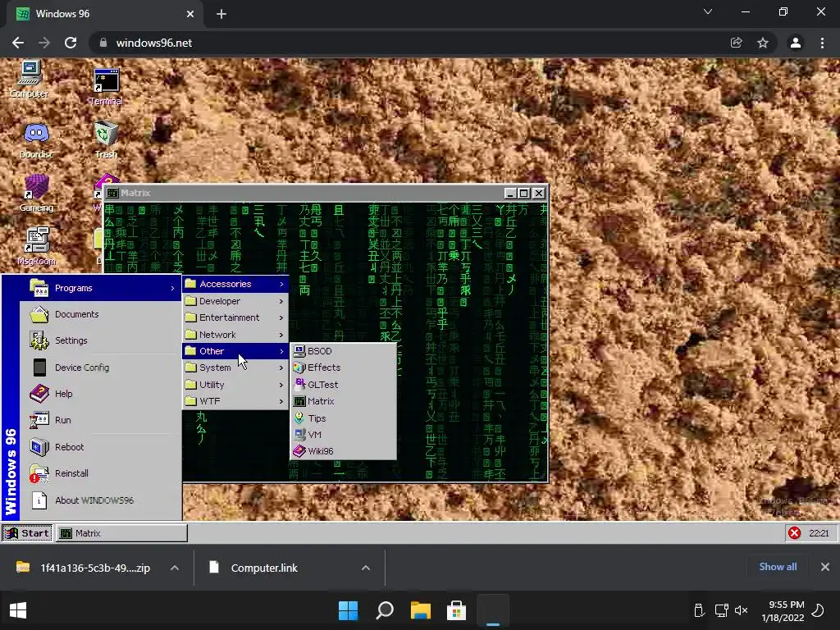Open the MsgRoom desktop icon

coord(36,246)
